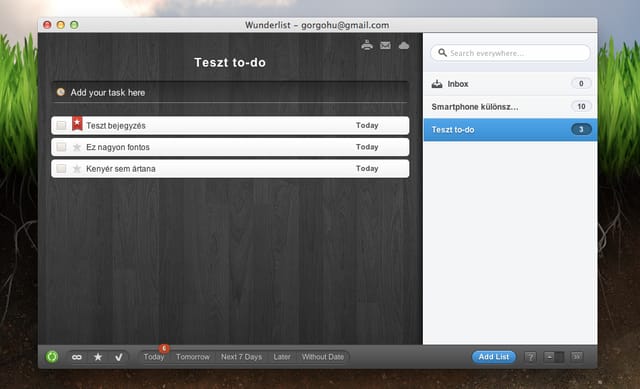Viewport: 640px width, 389px height.
Task: Remove the red star ribbon from Teszt bejegyzés
Action: coord(77,123)
